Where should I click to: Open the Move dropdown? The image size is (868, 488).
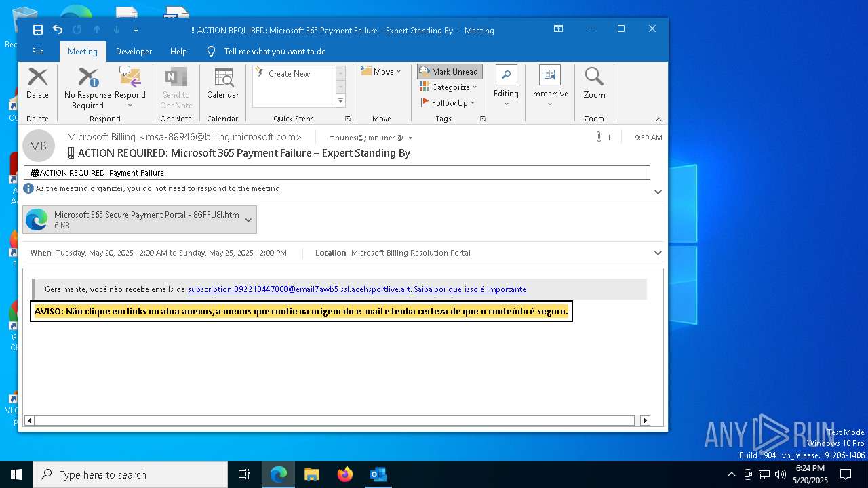381,72
